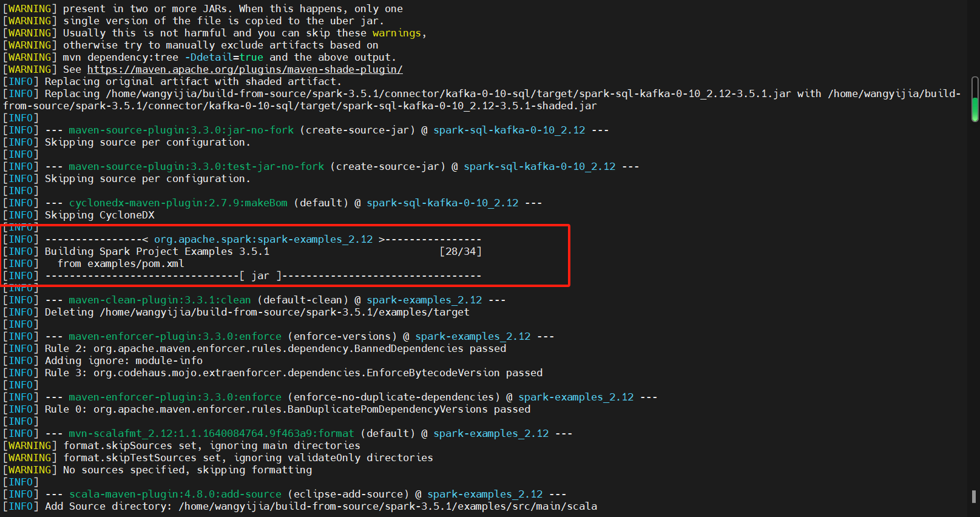This screenshot has height=517, width=980.
Task: Click the text 'Replacing original artifact with shaded artifact.'
Action: (x=193, y=81)
